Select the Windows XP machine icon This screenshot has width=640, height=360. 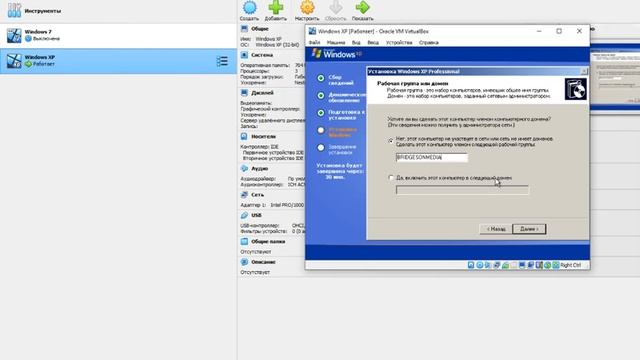14,61
